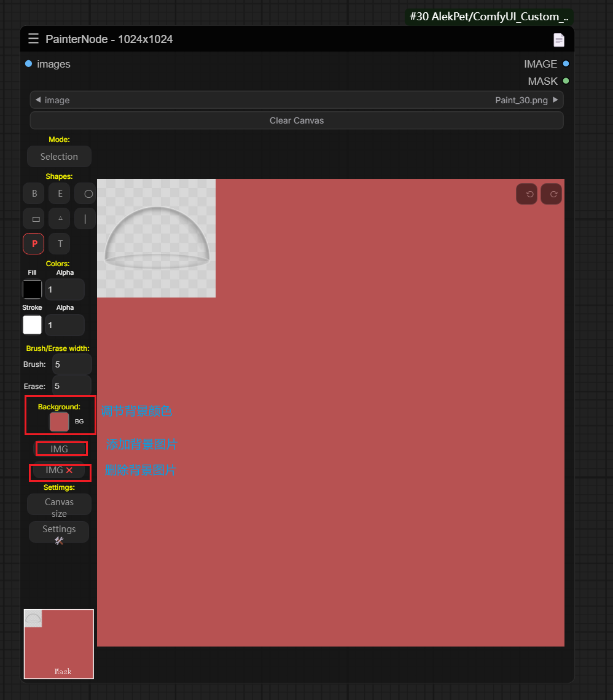Click the next image right arrow
Image resolution: width=613 pixels, height=700 pixels.
pos(555,100)
